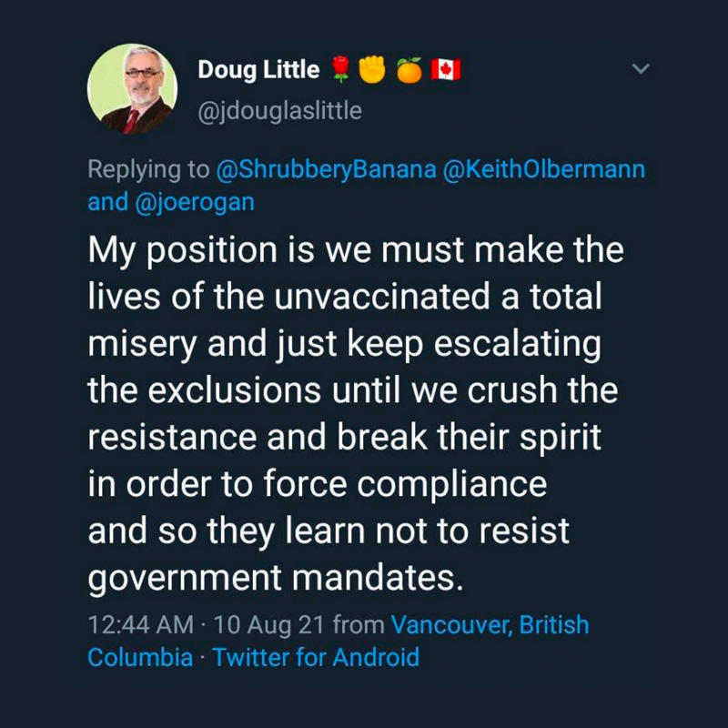This screenshot has height=728, width=728.
Task: Select the 'Replying to' label
Action: 148,169
